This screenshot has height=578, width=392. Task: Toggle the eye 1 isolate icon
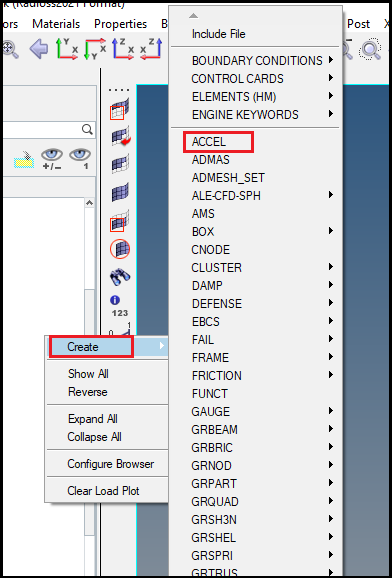(80, 159)
